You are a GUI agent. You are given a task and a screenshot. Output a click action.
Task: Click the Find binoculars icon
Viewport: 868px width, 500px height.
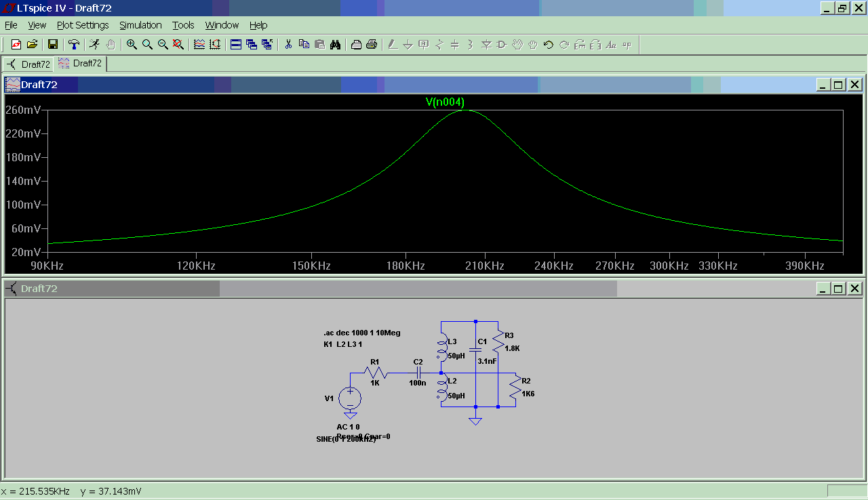[335, 45]
